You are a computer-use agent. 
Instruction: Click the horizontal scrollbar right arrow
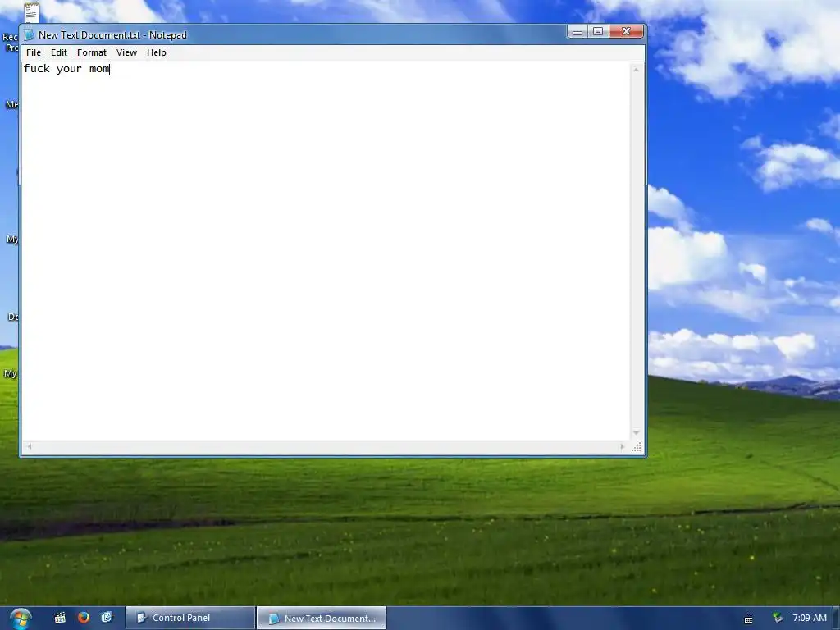623,446
